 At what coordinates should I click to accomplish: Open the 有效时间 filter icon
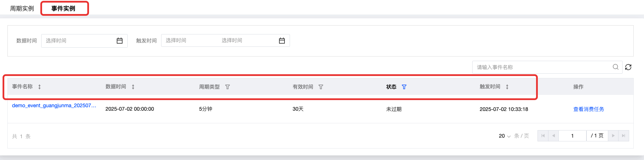[x=321, y=87]
